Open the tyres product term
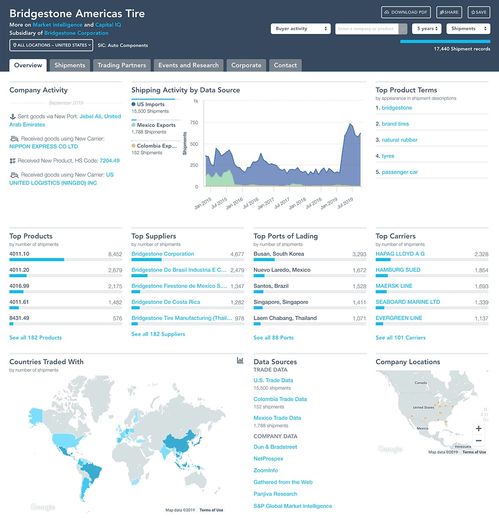 (388, 156)
